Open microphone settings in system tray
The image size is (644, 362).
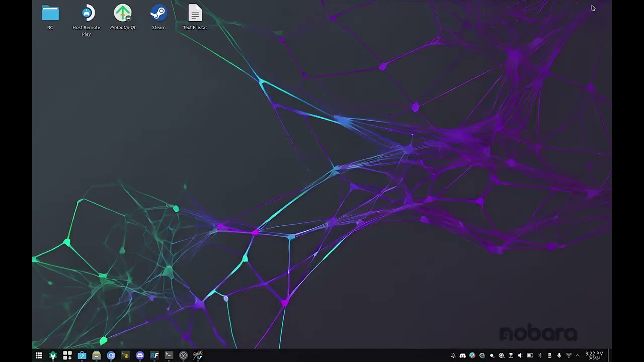click(x=559, y=355)
